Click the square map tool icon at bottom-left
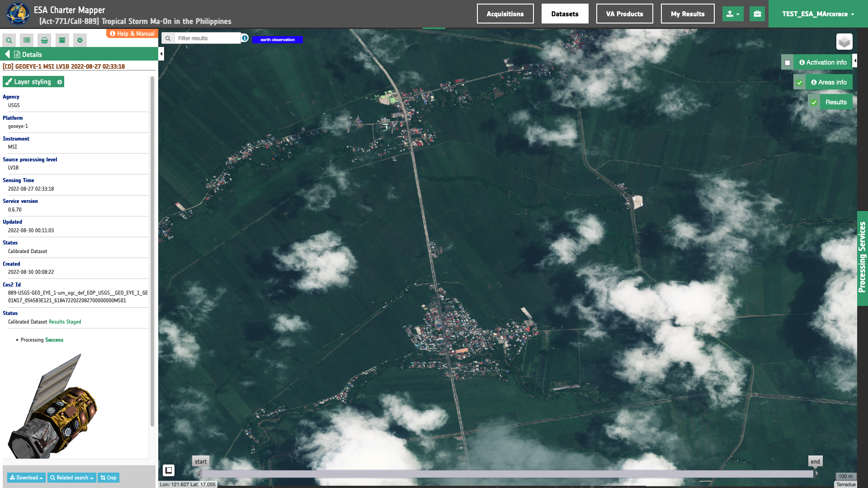Viewport: 868px width, 488px height. pyautogui.click(x=169, y=470)
